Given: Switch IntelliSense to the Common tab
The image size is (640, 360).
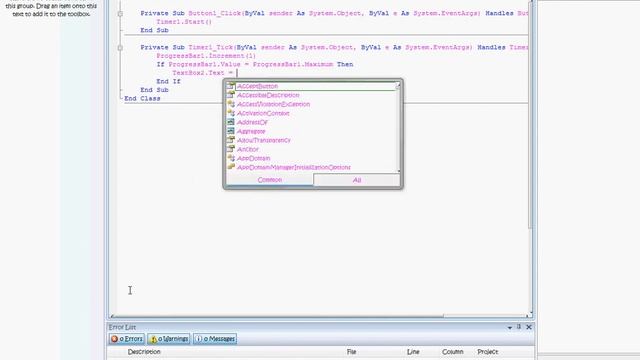Looking at the screenshot, I should tap(270, 180).
